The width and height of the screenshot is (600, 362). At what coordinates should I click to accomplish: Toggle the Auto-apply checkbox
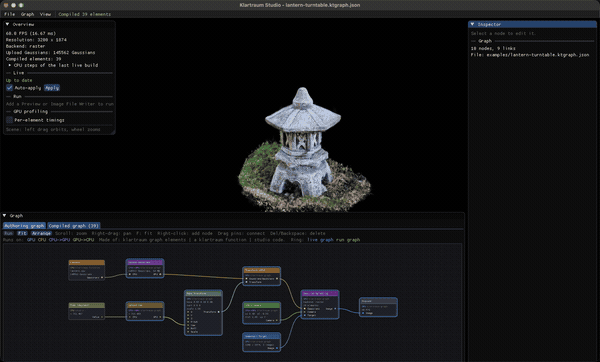click(10, 88)
